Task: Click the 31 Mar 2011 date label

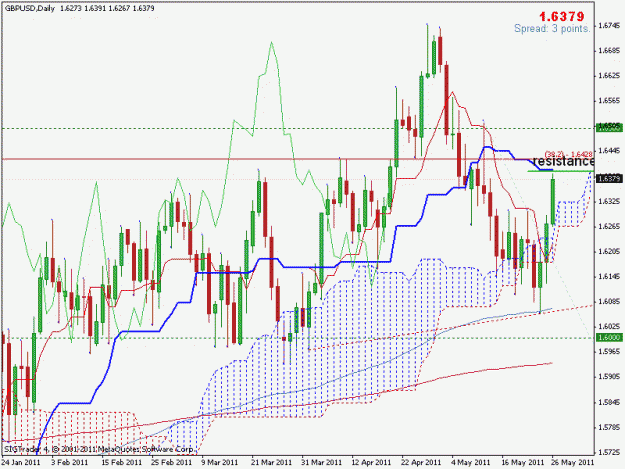Action: [321, 462]
